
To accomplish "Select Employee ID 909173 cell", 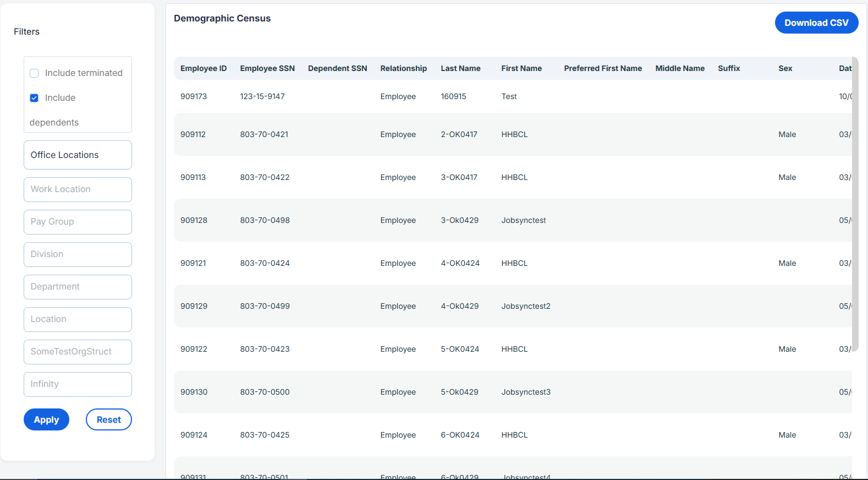I will click(x=194, y=96).
